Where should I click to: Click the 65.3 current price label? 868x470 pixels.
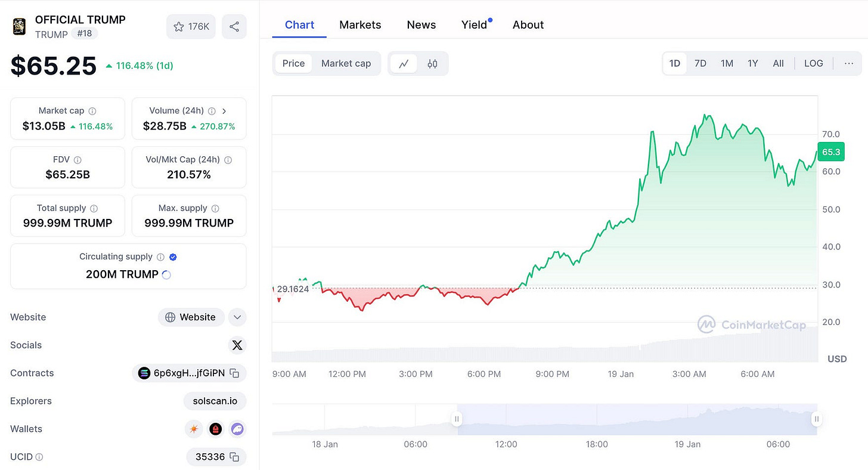pos(831,152)
